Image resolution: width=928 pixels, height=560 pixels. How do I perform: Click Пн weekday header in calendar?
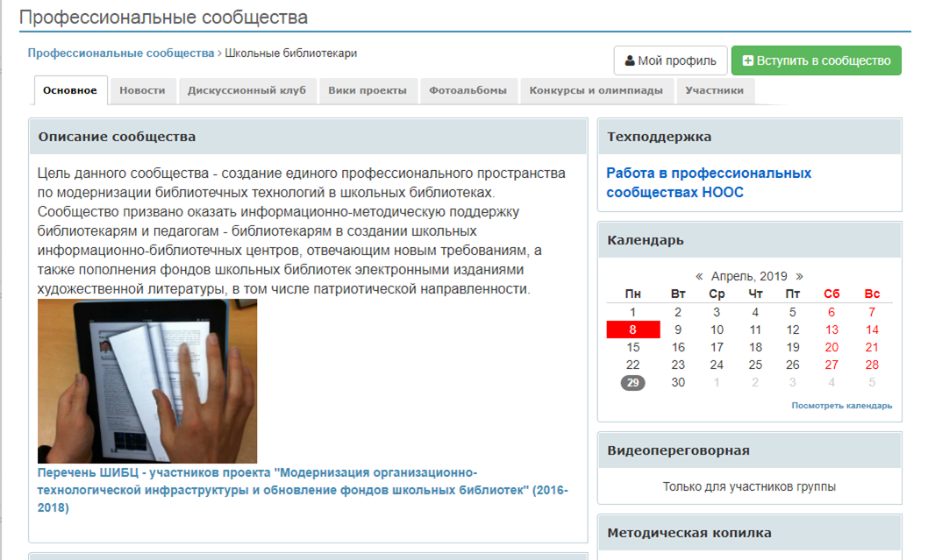click(x=632, y=294)
